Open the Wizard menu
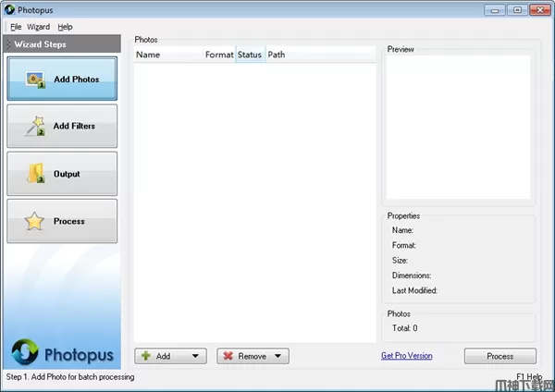 [38, 27]
